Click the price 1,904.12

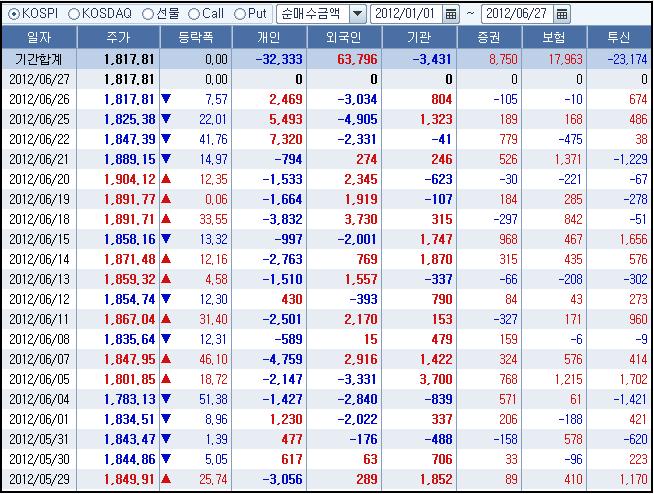coord(129,179)
